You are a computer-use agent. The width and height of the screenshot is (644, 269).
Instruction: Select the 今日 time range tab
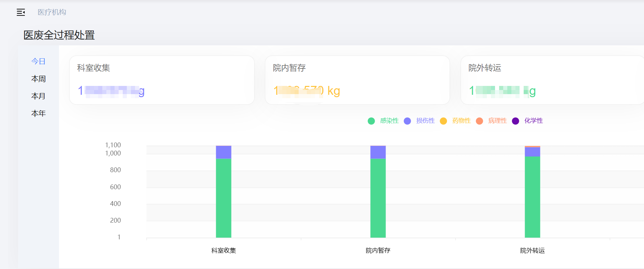tap(39, 61)
